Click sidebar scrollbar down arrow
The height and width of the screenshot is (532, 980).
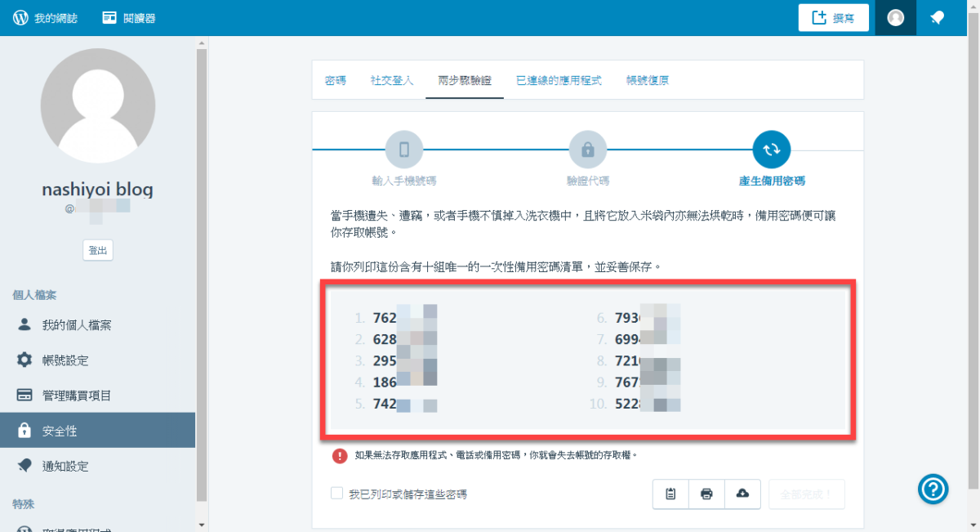pos(202,525)
